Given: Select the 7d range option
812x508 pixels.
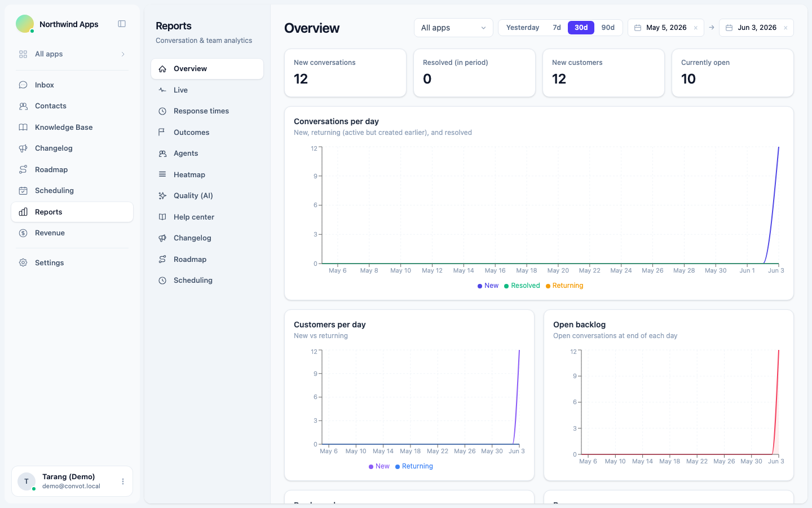Looking at the screenshot, I should [x=557, y=28].
